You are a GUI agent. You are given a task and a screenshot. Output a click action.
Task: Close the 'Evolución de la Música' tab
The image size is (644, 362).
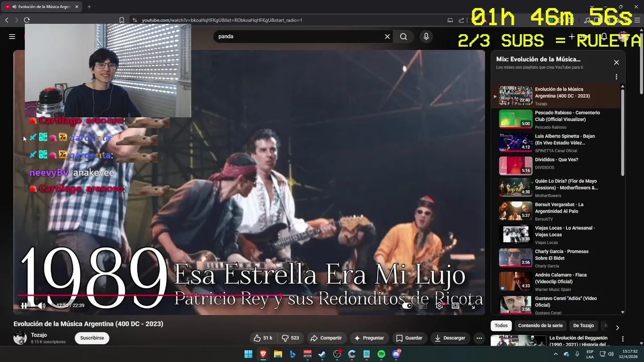pyautogui.click(x=76, y=7)
